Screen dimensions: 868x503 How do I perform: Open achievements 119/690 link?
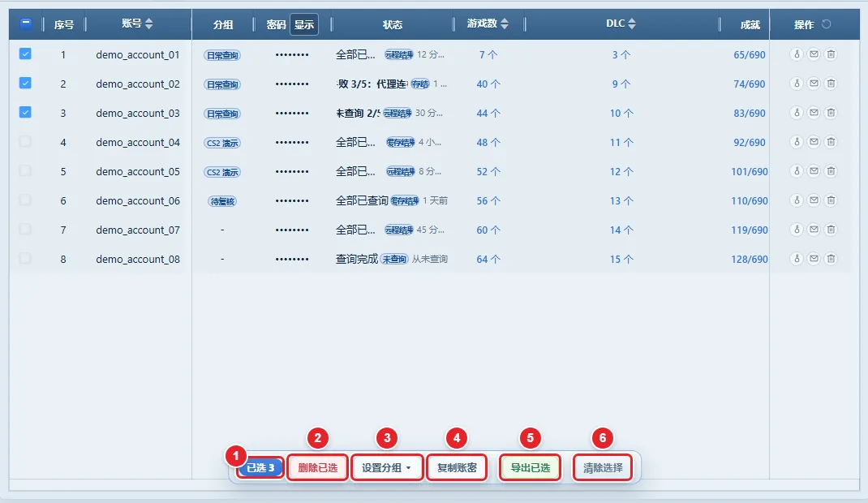point(750,230)
